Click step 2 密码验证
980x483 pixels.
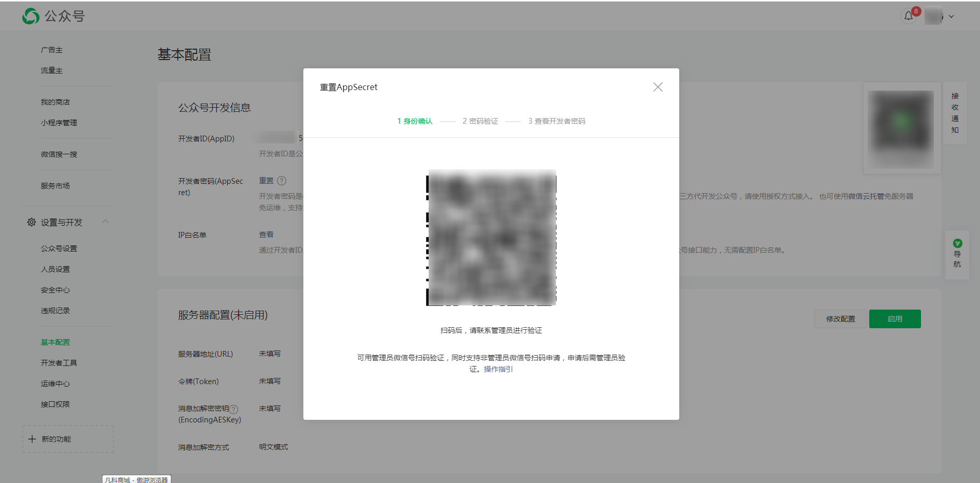click(x=480, y=121)
